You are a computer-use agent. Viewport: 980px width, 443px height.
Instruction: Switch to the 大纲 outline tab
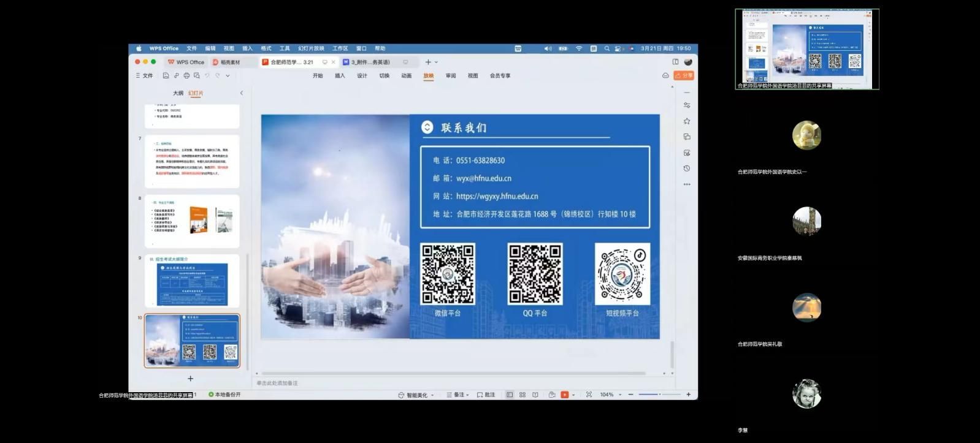coord(178,93)
